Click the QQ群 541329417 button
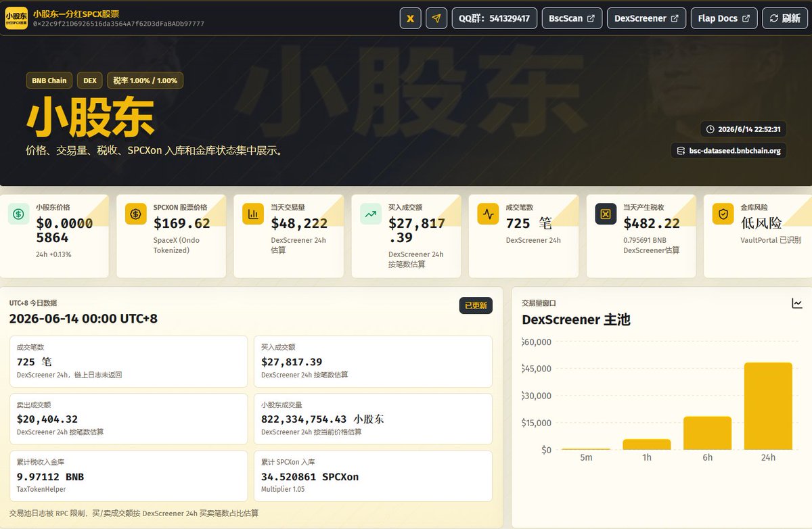 tap(494, 18)
